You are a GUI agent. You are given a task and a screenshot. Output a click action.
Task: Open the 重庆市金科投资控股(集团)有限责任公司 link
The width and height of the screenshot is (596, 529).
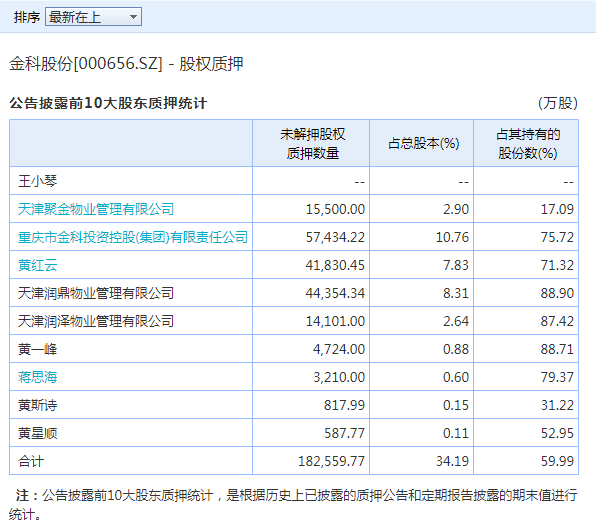(133, 237)
